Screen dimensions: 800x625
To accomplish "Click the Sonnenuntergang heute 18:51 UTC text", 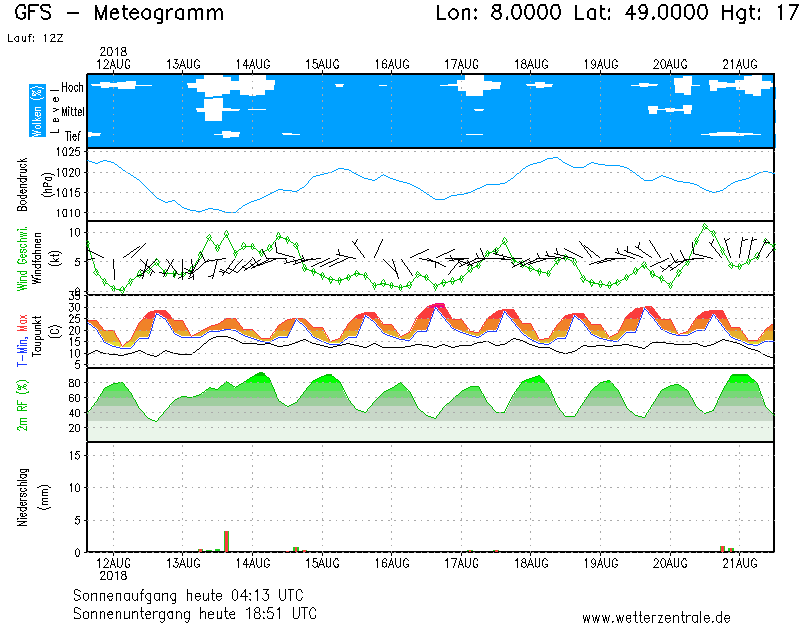I will [194, 612].
